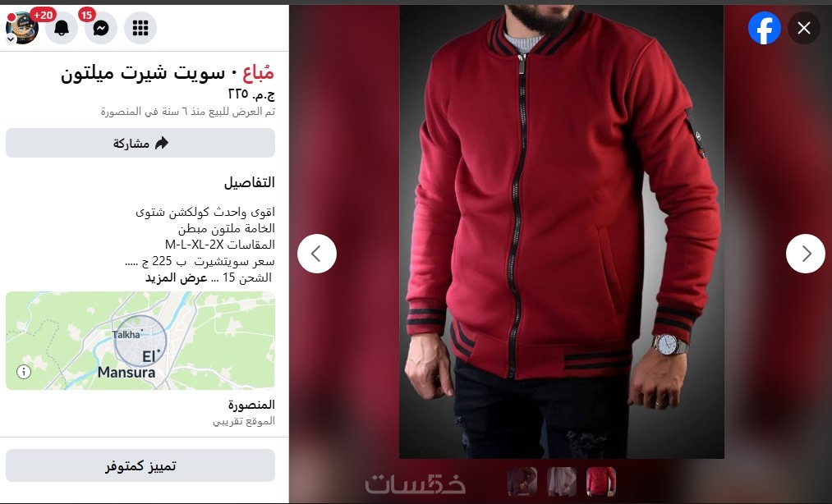Open the El Mansura location map
This screenshot has width=832, height=504.
pyautogui.click(x=140, y=341)
